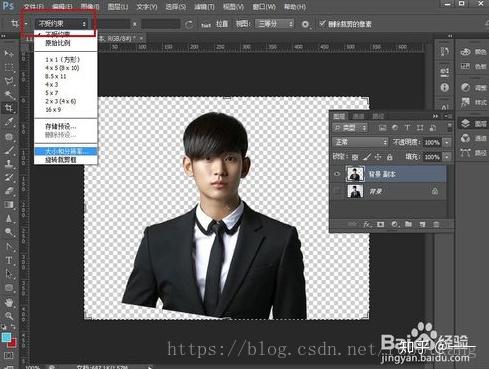
Task: Delete layer using trash icon
Action: 436,224
